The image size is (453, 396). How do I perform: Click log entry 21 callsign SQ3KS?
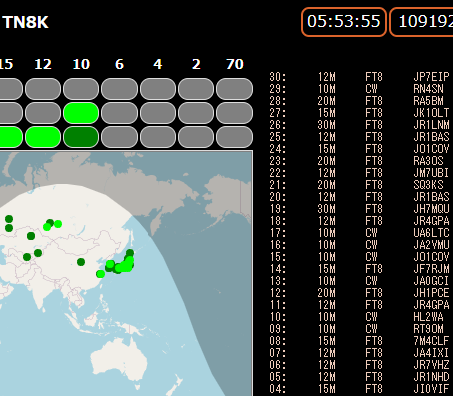pos(428,185)
